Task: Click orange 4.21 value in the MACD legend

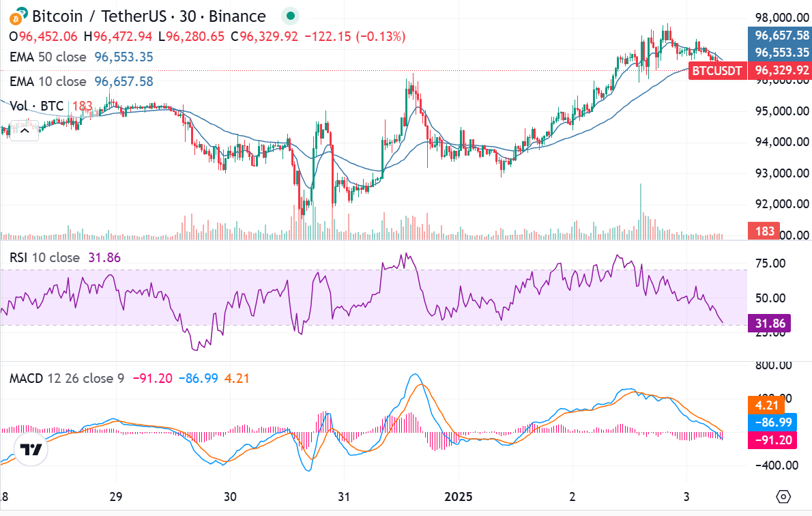Action: [x=237, y=378]
